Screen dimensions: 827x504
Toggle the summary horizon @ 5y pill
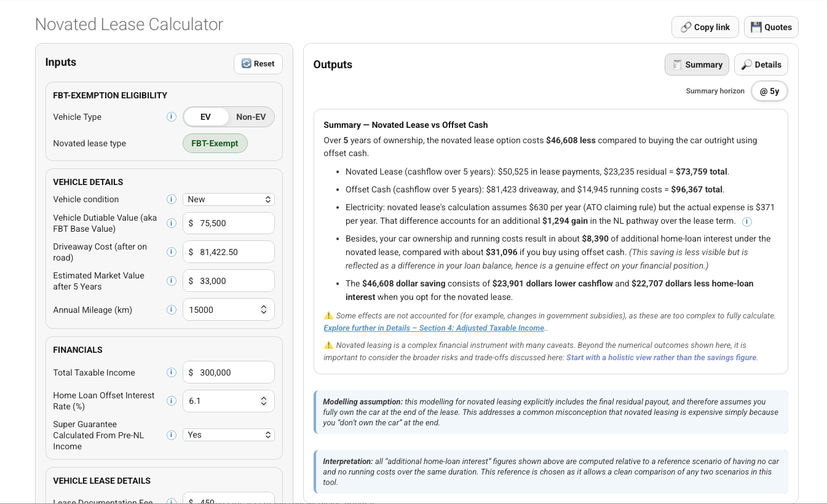point(769,91)
